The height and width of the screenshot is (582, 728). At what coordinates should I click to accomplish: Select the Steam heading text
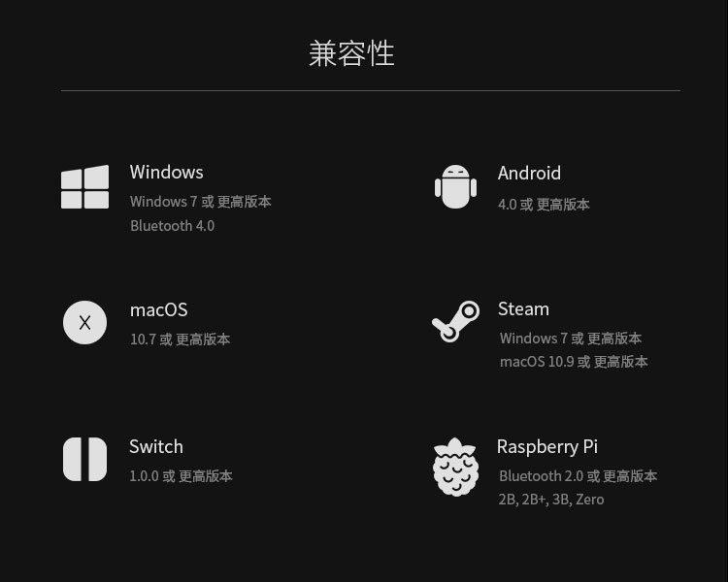(523, 309)
